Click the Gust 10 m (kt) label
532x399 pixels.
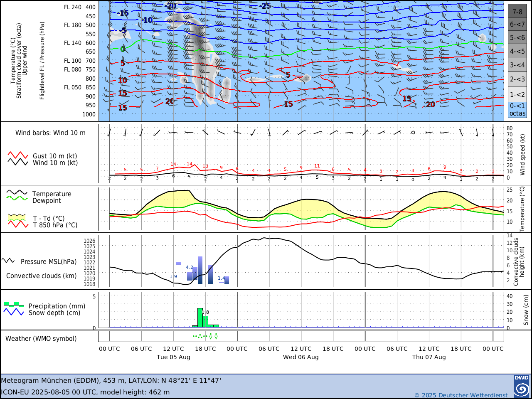[x=55, y=156]
